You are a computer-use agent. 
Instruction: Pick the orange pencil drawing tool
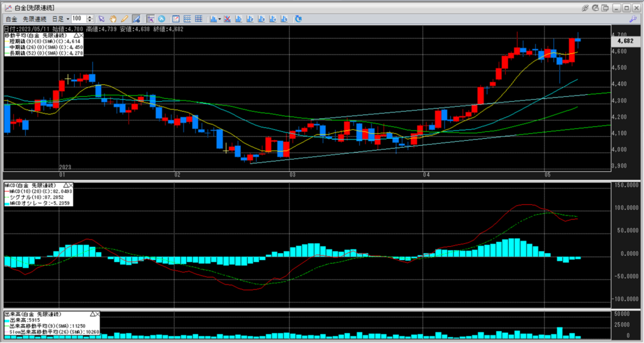[x=124, y=19]
